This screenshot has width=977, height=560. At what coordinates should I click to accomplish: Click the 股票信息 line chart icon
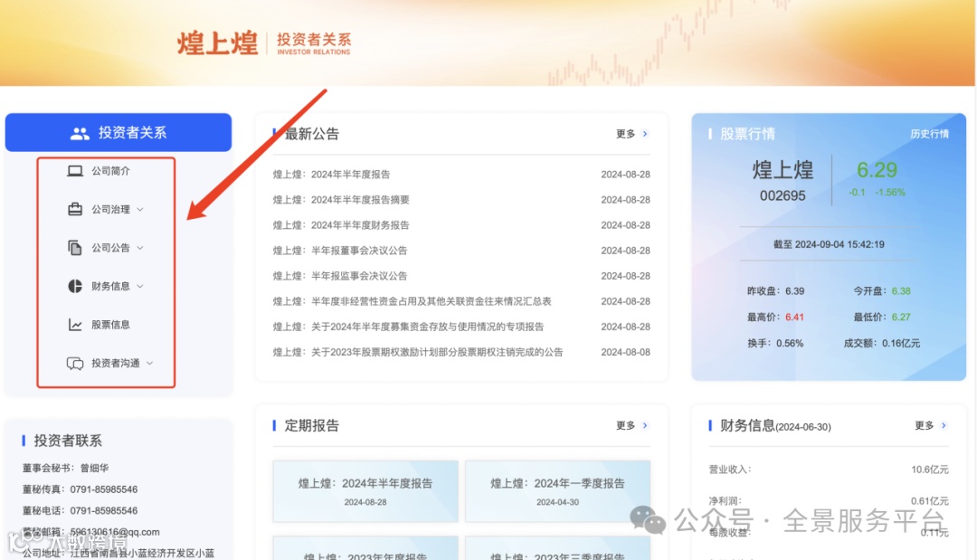[x=75, y=325]
